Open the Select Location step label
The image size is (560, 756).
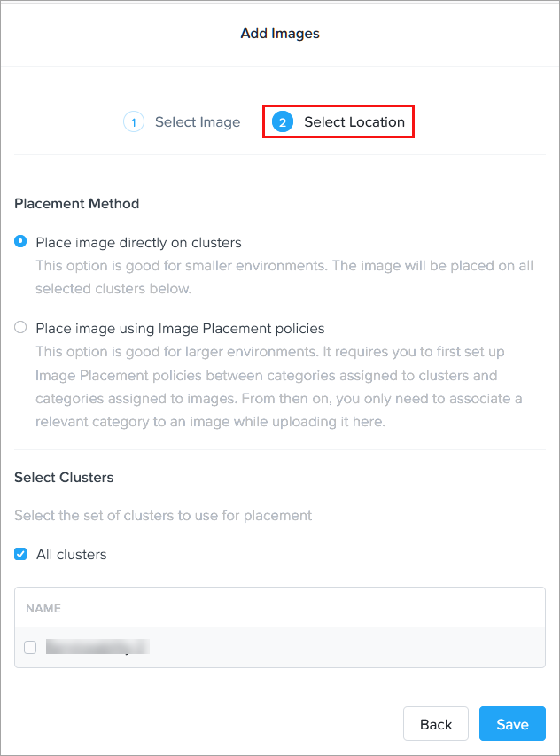354,122
